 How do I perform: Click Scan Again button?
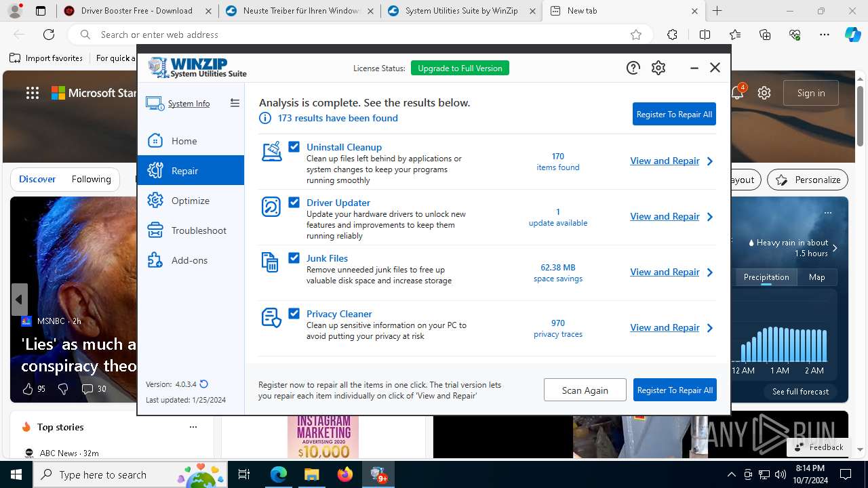click(585, 390)
